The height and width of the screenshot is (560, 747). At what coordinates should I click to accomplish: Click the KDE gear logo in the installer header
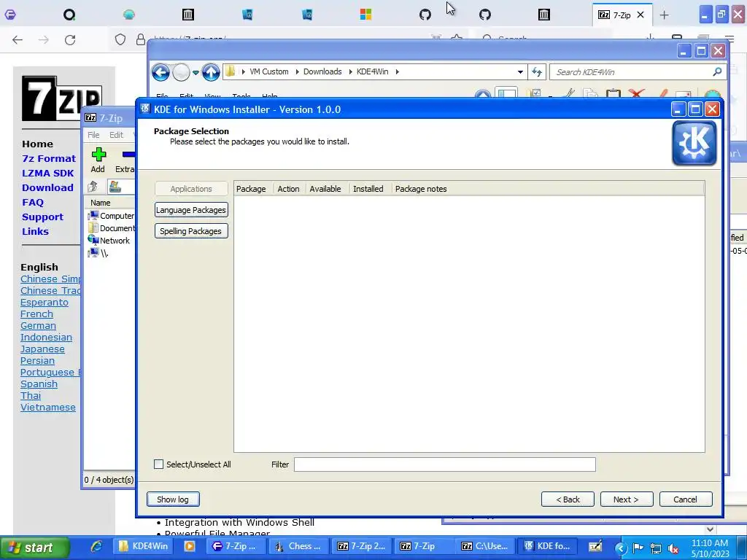[694, 143]
